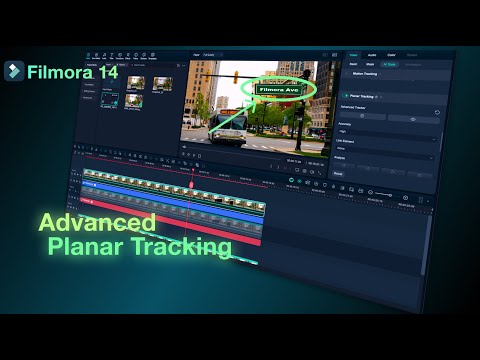
Task: Click the timeline zoom-out minus icon
Action: point(370,192)
